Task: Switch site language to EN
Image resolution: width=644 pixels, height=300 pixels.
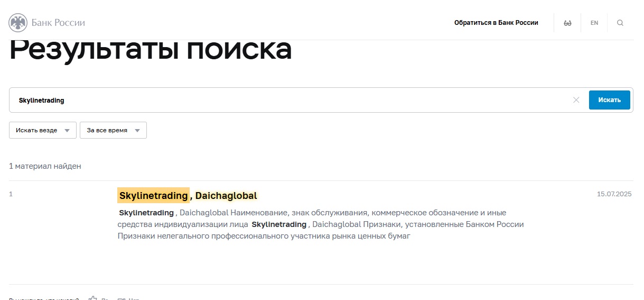Action: click(x=594, y=23)
